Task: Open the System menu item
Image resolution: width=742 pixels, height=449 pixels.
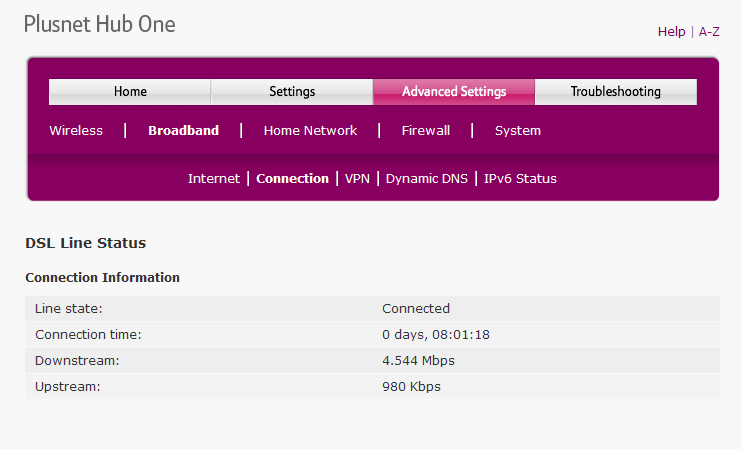Action: 517,131
